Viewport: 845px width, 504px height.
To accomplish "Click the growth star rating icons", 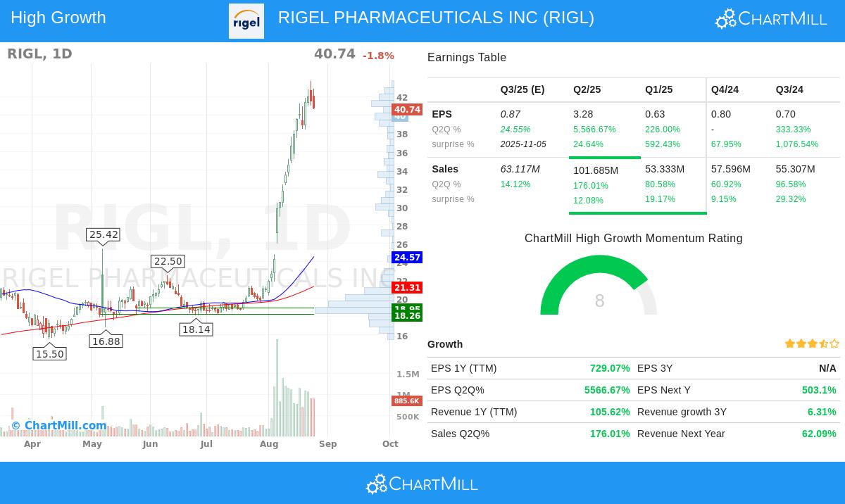I will (812, 344).
